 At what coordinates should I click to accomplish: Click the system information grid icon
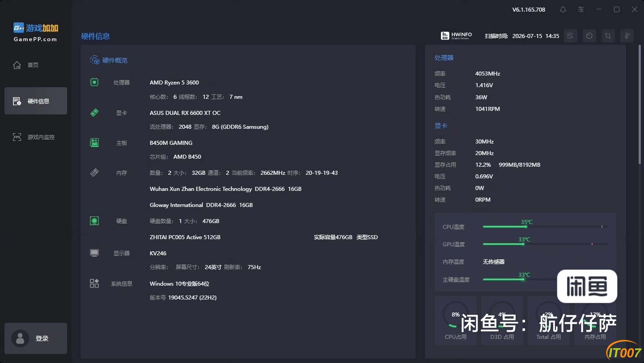click(94, 283)
